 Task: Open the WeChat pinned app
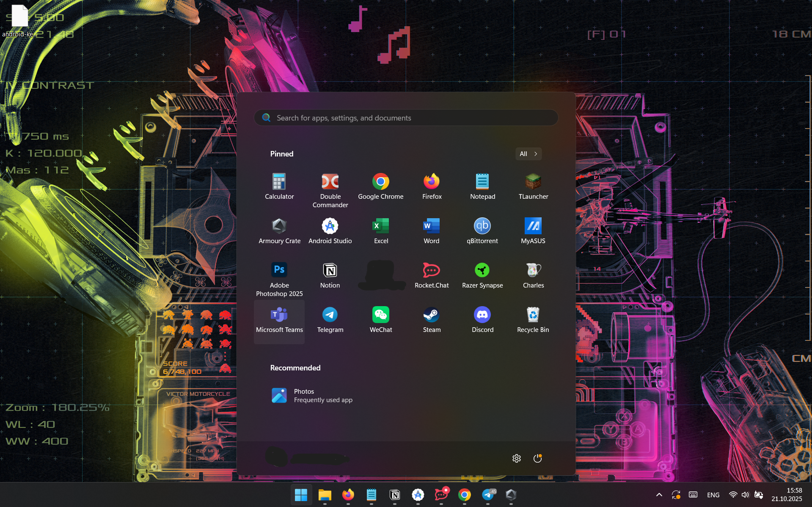[x=381, y=320]
